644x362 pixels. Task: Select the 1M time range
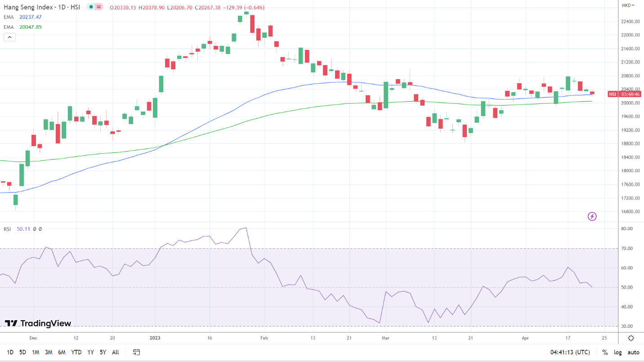(36, 352)
